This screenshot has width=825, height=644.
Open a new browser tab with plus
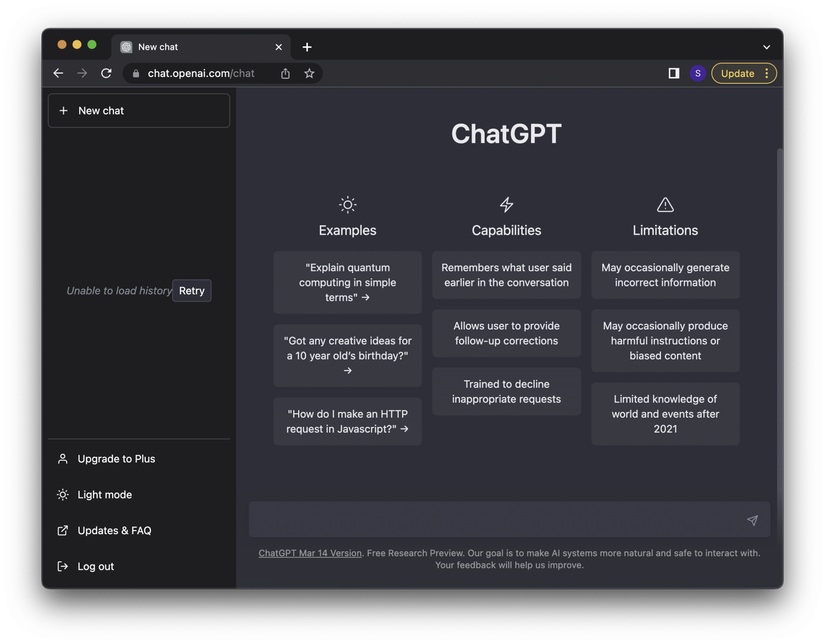click(307, 47)
